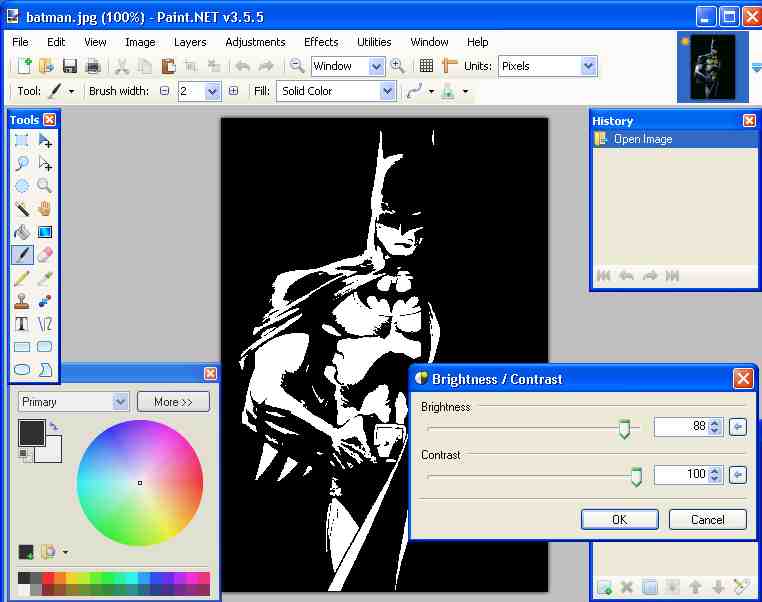The height and width of the screenshot is (602, 762).
Task: Open the Image menu
Action: pyautogui.click(x=140, y=42)
